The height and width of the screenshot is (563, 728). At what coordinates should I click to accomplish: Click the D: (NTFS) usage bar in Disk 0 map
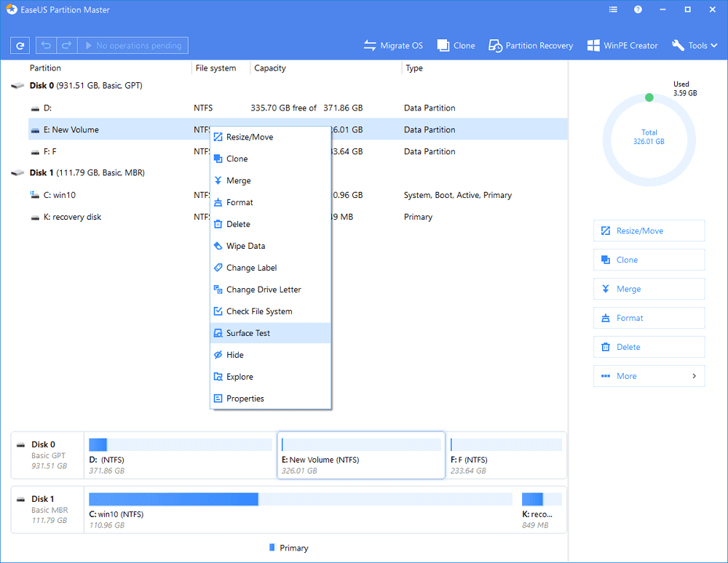pyautogui.click(x=180, y=444)
